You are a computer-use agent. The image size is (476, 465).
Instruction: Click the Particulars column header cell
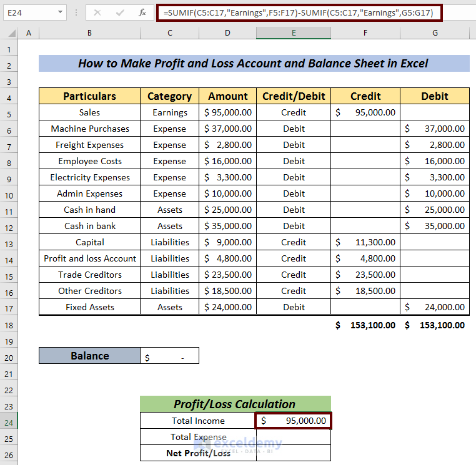[89, 96]
